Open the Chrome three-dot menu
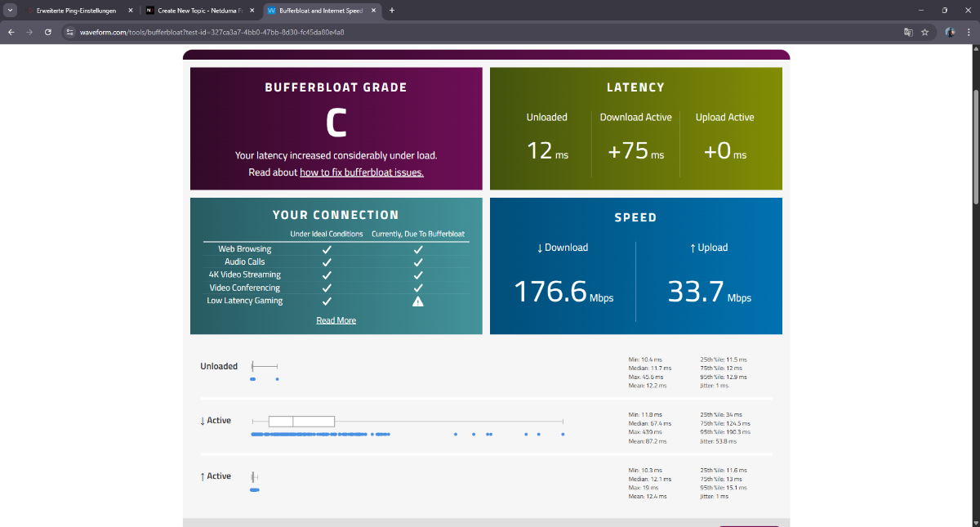This screenshot has width=980, height=527. [969, 32]
